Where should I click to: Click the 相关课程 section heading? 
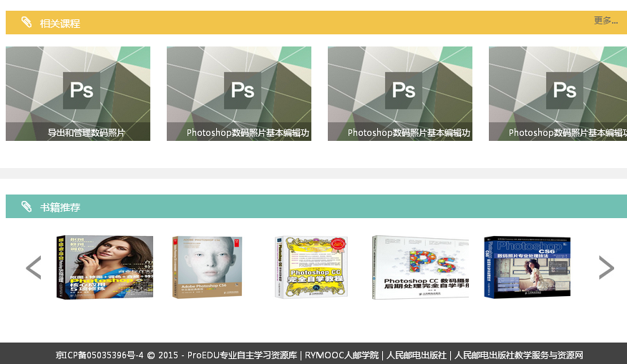(60, 24)
